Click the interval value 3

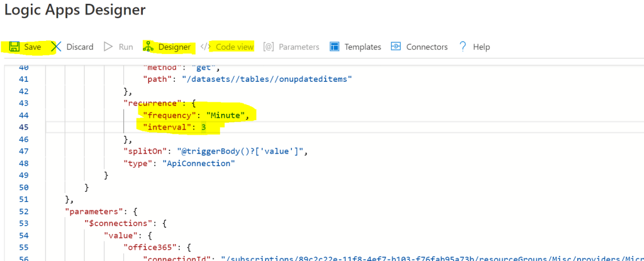(204, 127)
